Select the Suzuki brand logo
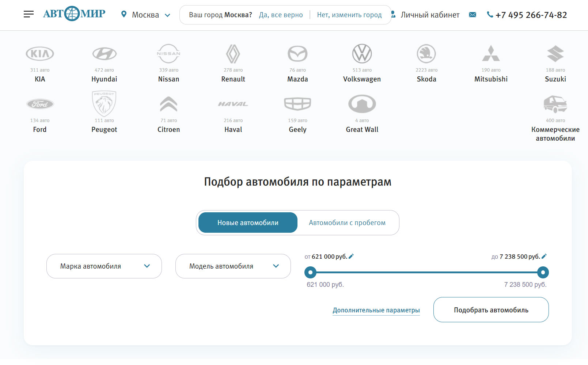Viewport: 588px width, 365px height. [555, 54]
